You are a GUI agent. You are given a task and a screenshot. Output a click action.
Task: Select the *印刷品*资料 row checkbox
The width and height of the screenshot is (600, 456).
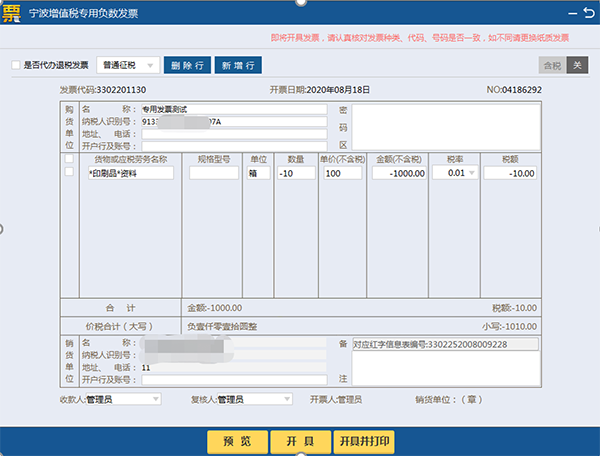(x=69, y=173)
